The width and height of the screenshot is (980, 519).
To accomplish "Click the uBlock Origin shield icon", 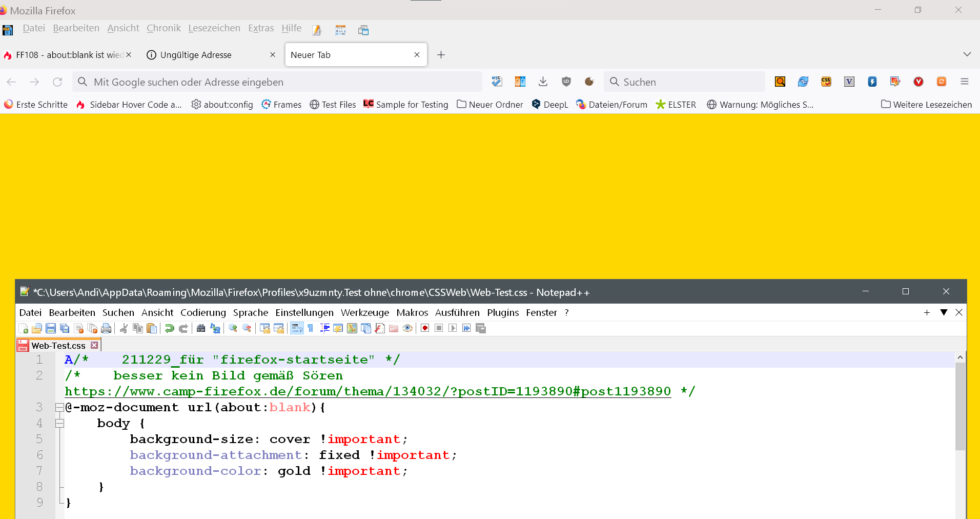I will 566,82.
